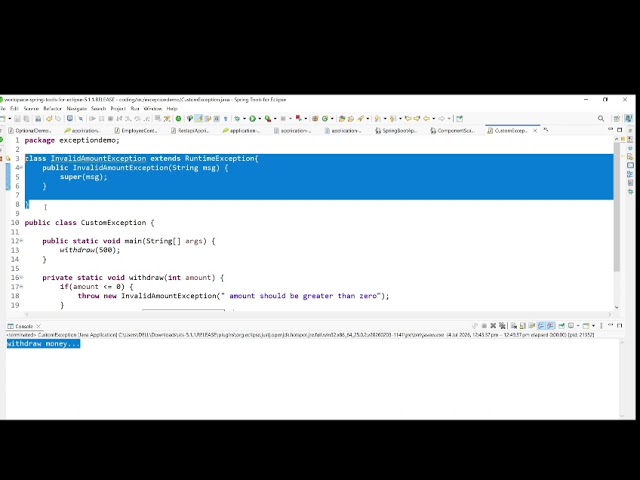The width and height of the screenshot is (640, 480).
Task: Click the Next Annotation icon
Action: pyautogui.click(x=378, y=119)
